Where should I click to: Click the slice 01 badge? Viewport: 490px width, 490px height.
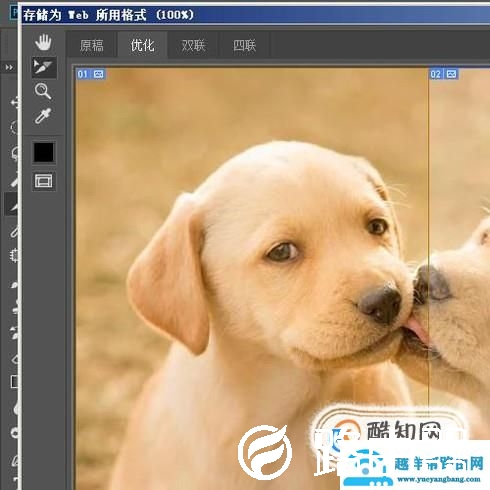point(90,74)
